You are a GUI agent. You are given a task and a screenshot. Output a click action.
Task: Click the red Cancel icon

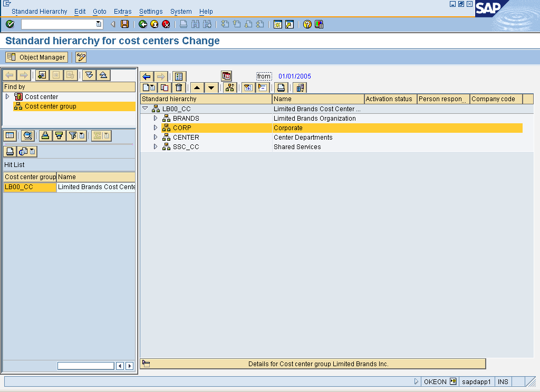(166, 24)
